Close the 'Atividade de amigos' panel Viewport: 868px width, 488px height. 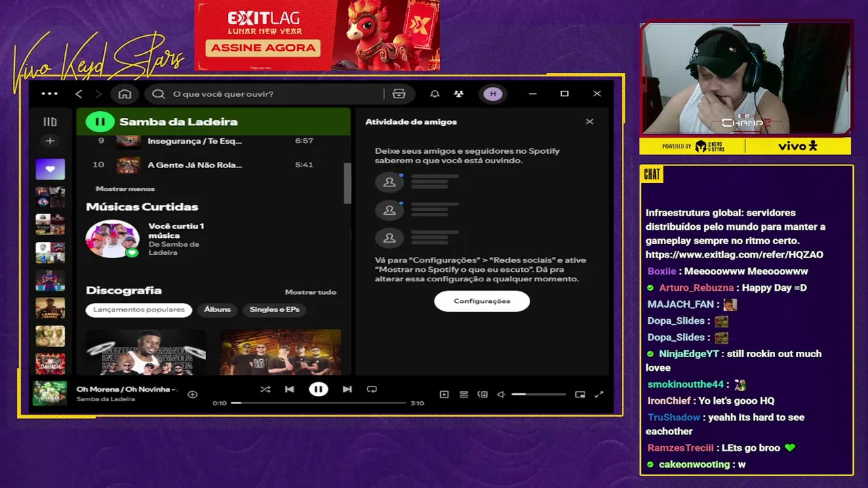coord(589,122)
